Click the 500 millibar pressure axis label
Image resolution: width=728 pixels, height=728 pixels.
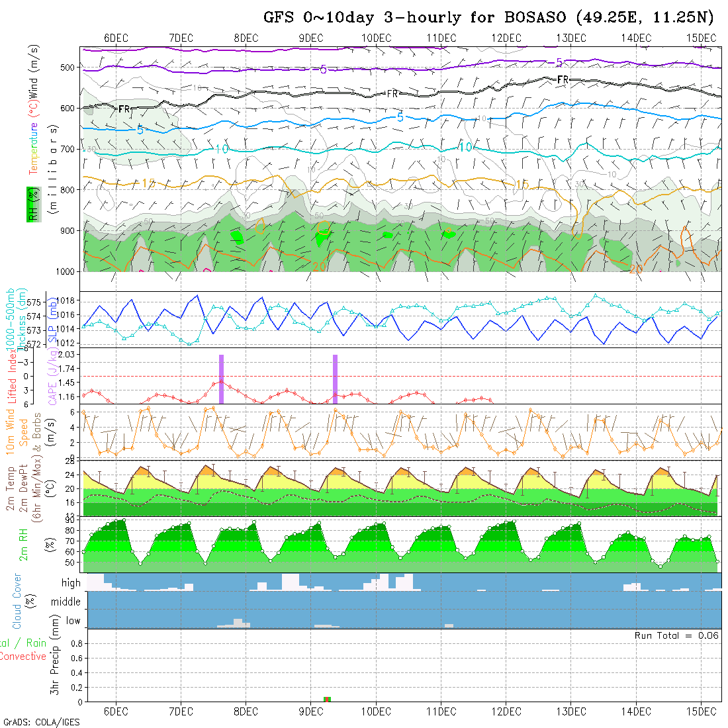(70, 67)
